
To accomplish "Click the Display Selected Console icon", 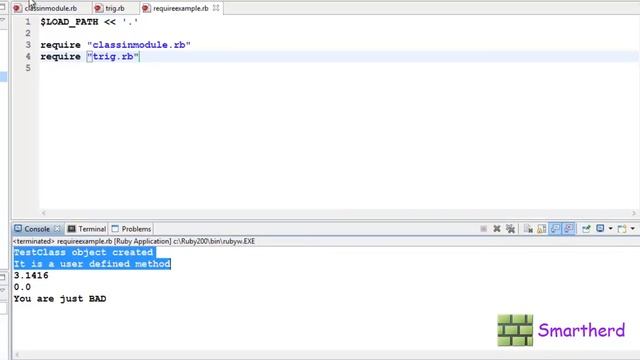I will [600, 229].
